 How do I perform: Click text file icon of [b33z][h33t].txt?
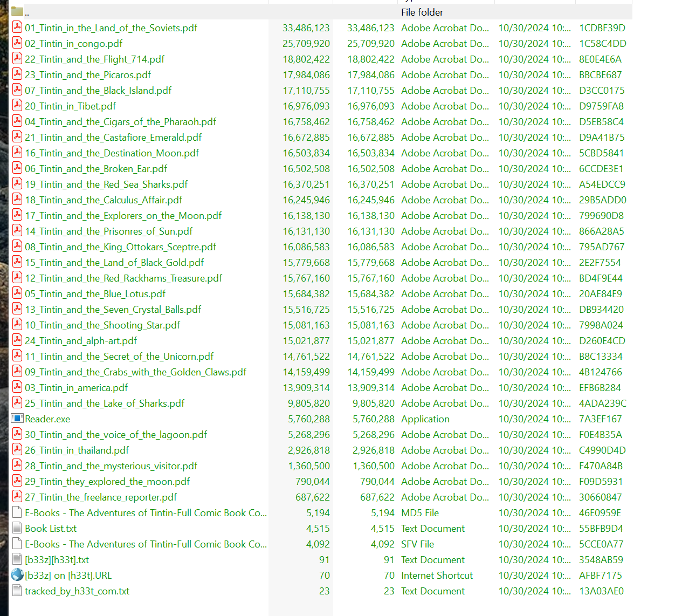17,559
